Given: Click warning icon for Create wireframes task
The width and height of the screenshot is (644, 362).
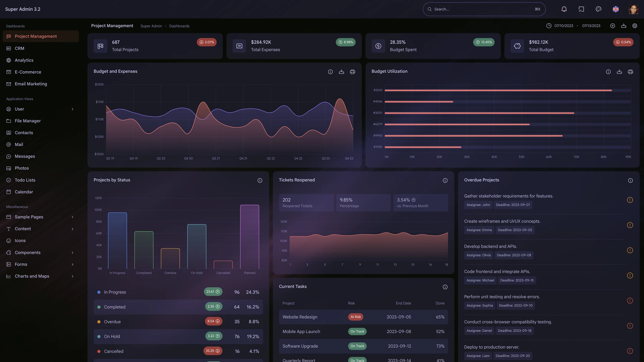Looking at the screenshot, I should coord(630,225).
